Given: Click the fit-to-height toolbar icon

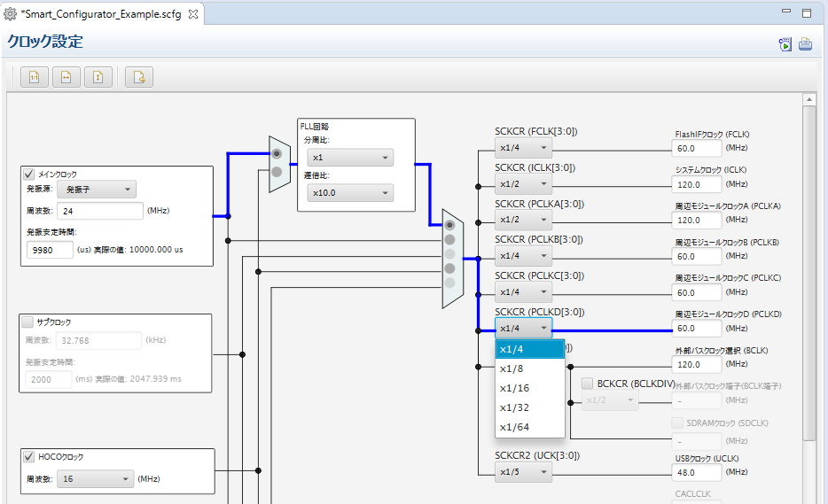Looking at the screenshot, I should (98, 77).
